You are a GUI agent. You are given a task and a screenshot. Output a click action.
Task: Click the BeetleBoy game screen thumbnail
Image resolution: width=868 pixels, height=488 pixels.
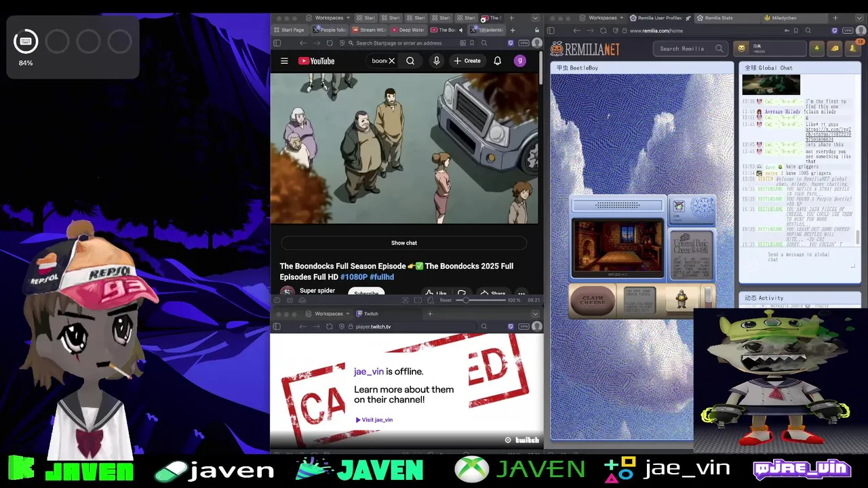618,248
